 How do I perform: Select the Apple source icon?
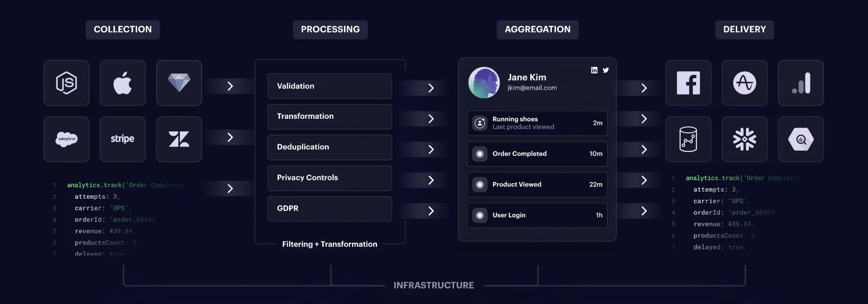coord(123,83)
